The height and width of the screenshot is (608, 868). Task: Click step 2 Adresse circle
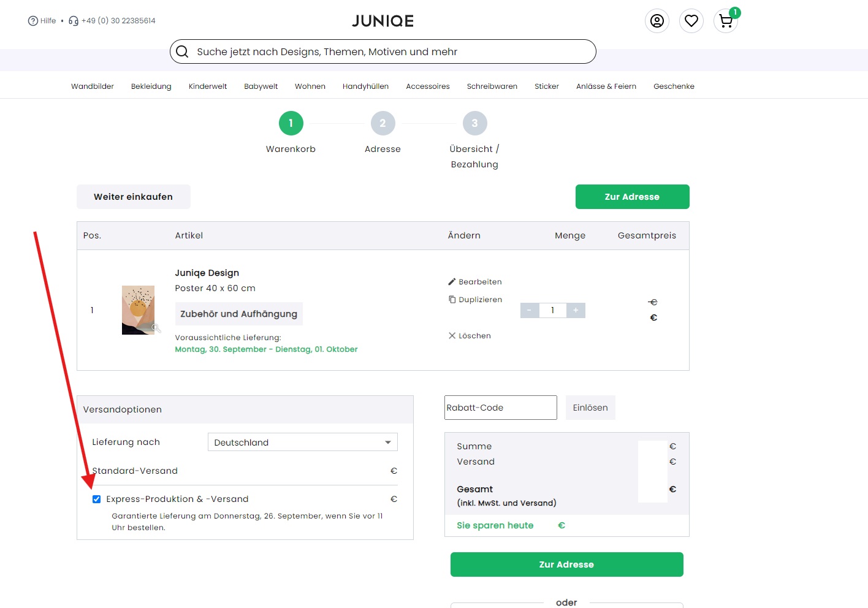click(x=383, y=123)
